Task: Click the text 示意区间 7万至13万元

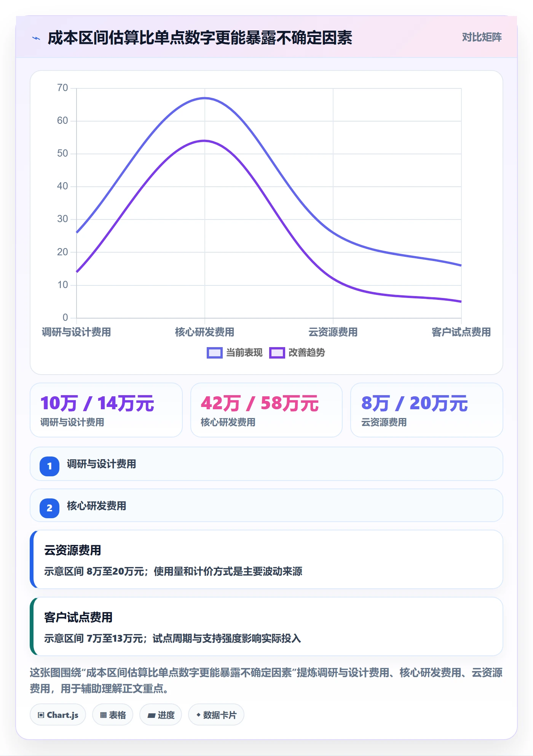Action: (94, 638)
